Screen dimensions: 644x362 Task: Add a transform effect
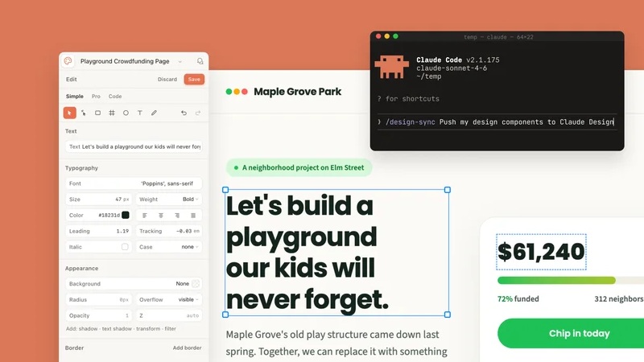coord(148,329)
